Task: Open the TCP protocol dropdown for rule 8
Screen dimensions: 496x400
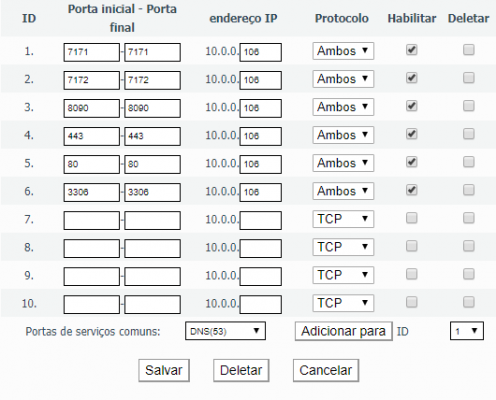Action: 343,247
